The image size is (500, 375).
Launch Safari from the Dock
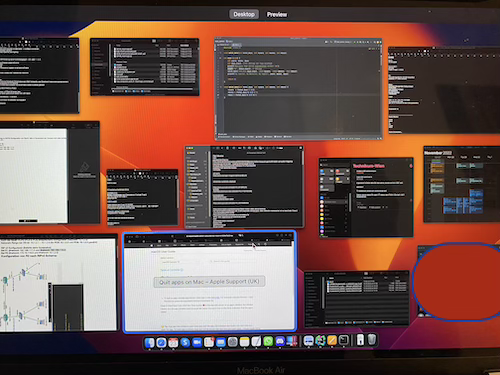[161, 342]
